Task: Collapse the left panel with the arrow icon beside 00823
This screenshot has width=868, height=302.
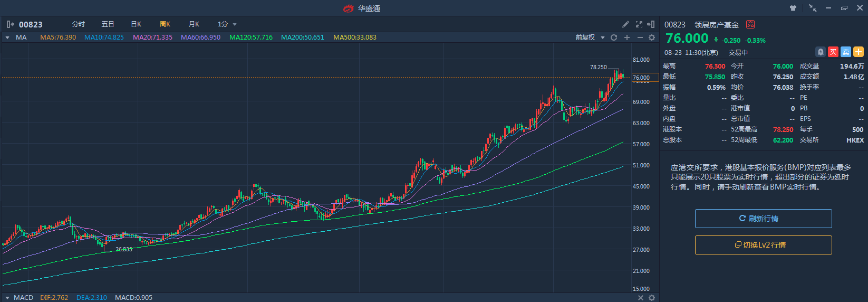Action: (10, 24)
